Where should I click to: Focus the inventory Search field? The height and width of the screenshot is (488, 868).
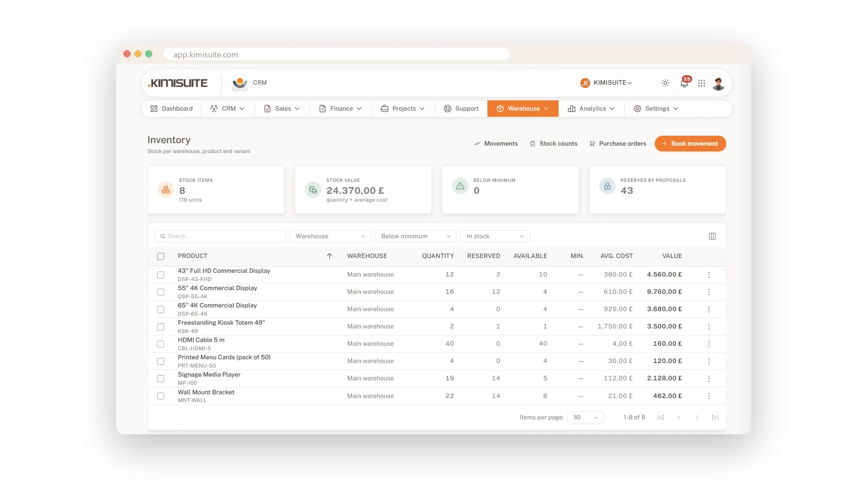tap(220, 236)
